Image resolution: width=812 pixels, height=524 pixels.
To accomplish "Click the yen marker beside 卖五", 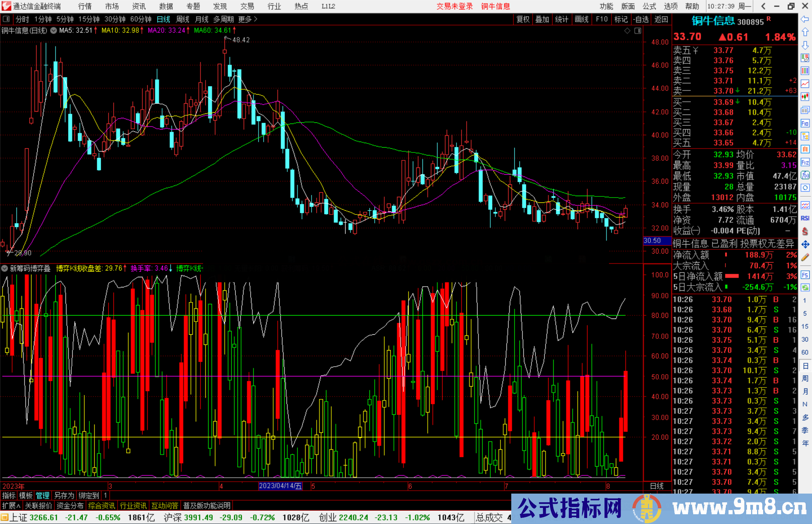I will [x=695, y=50].
